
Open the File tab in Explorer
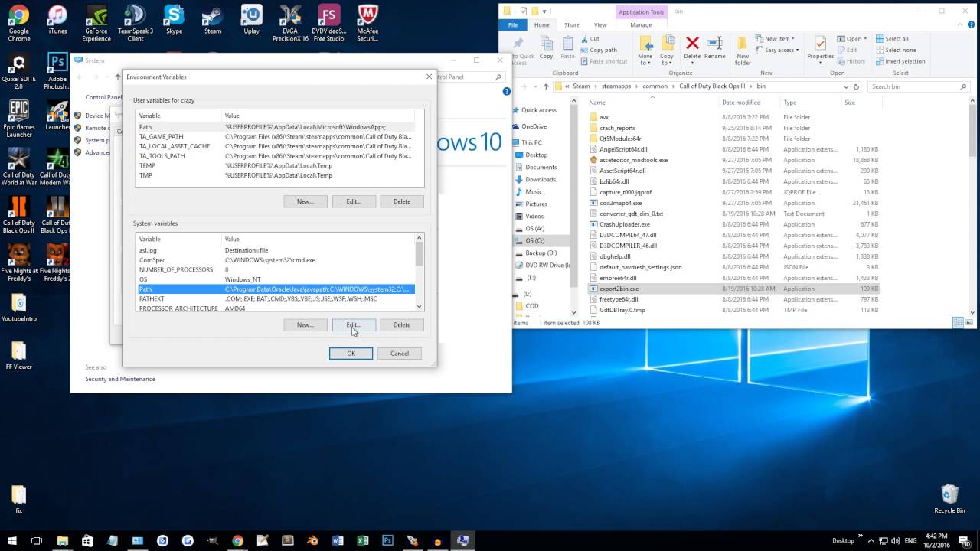click(x=513, y=25)
